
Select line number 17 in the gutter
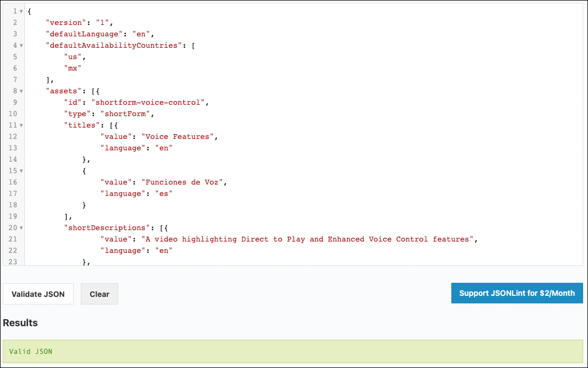[12, 194]
